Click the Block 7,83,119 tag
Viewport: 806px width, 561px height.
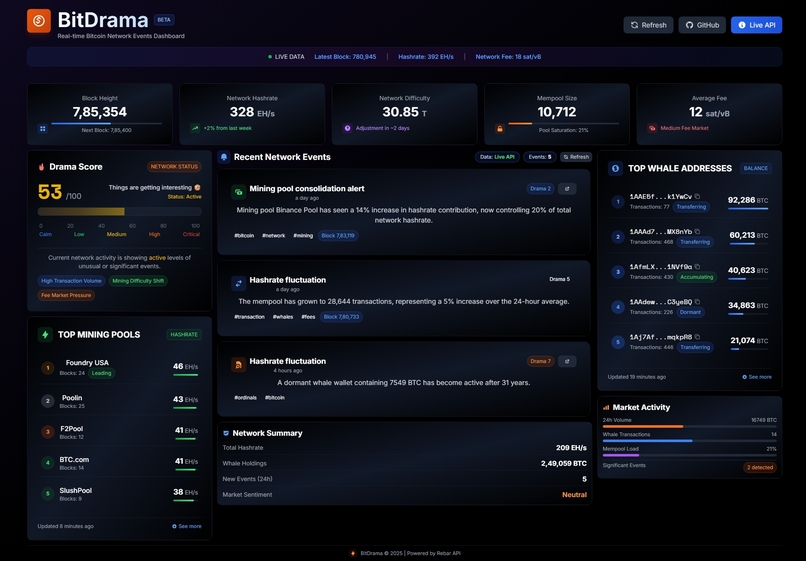338,236
